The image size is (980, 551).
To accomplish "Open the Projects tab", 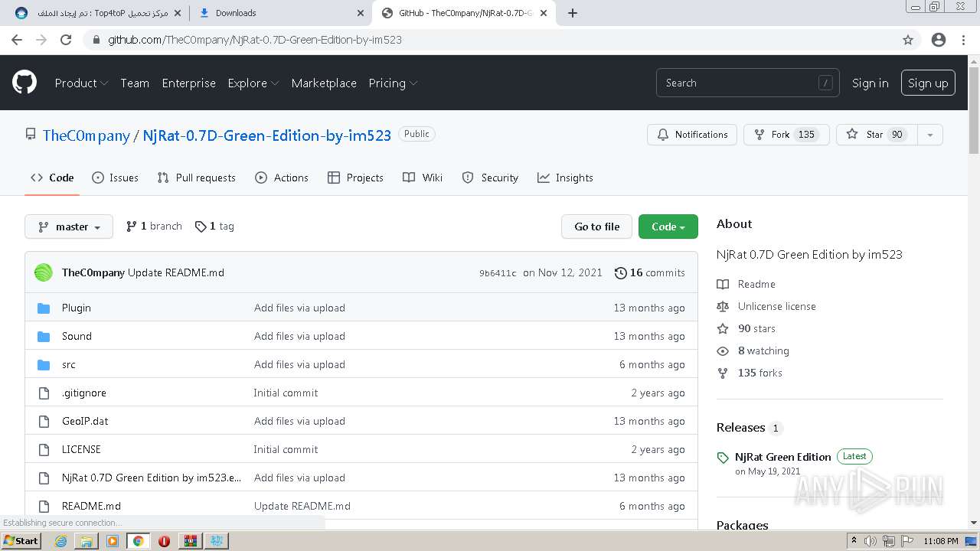I will click(x=355, y=178).
